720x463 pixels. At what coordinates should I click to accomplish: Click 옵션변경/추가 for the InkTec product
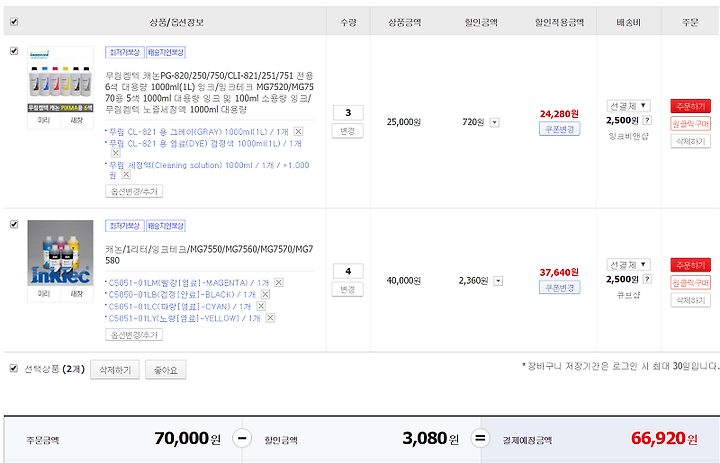pyautogui.click(x=134, y=335)
